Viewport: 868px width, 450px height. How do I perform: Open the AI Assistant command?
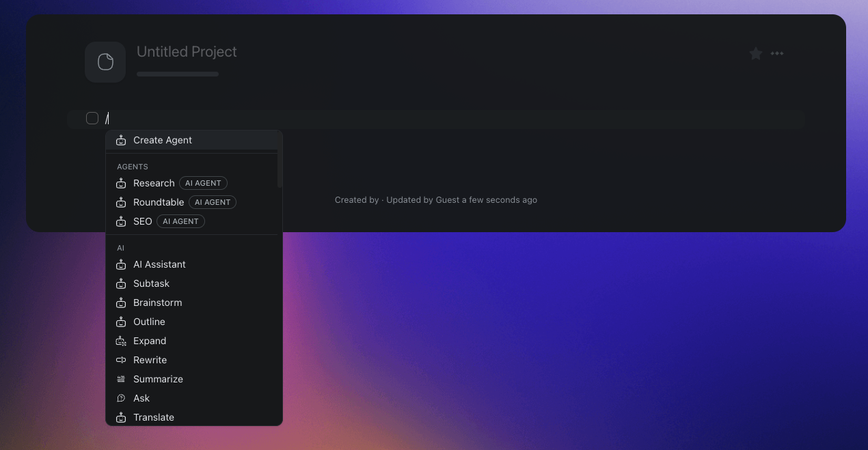pos(159,264)
